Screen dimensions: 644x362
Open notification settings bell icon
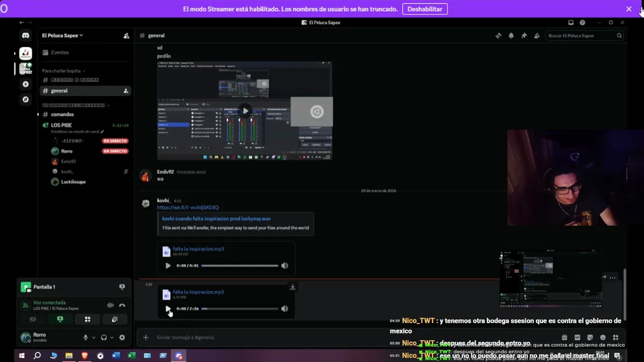click(x=511, y=36)
